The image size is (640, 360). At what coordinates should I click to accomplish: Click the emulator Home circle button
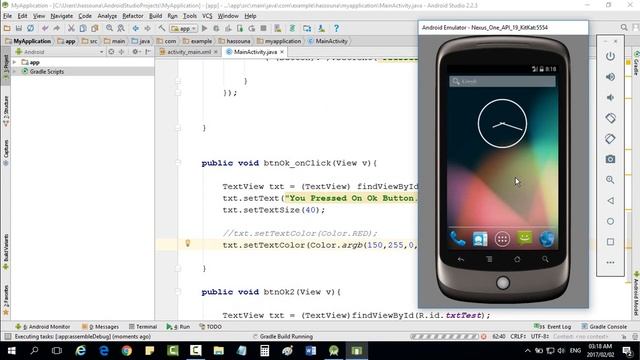click(610, 221)
